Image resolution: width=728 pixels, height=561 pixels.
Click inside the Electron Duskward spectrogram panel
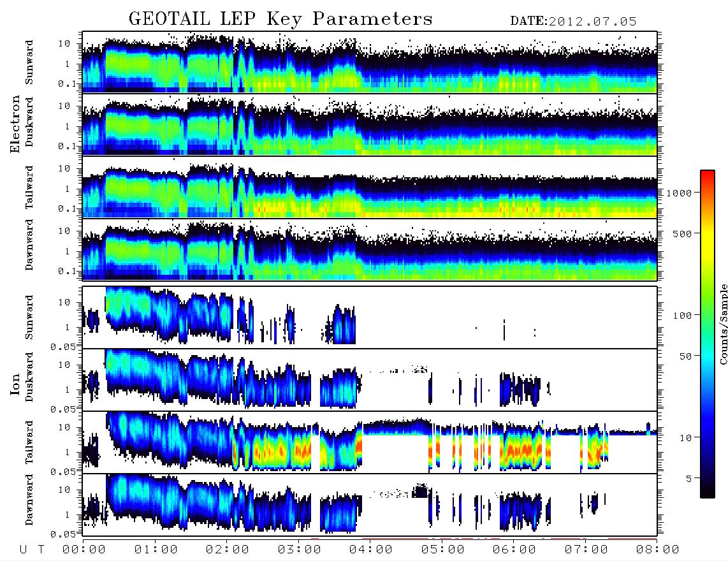[x=370, y=124]
